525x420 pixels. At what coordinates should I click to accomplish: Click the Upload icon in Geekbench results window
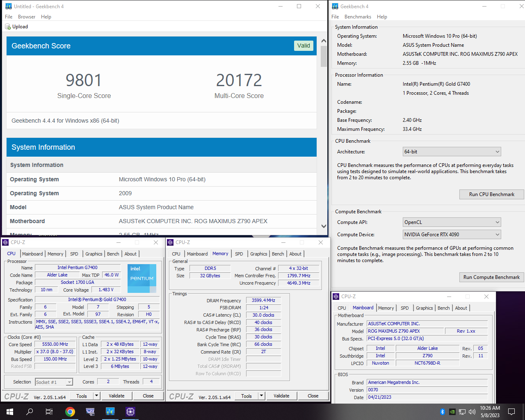[8, 27]
